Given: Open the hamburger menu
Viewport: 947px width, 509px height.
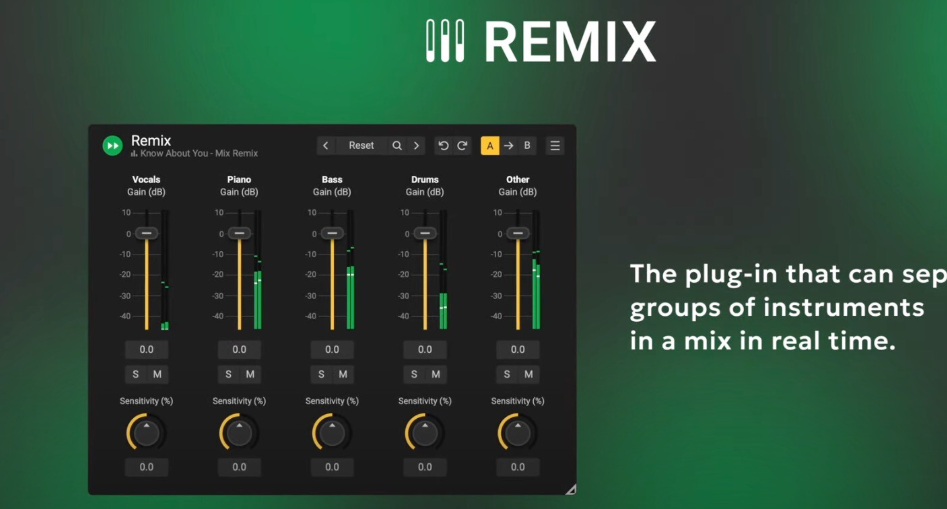Looking at the screenshot, I should coord(555,146).
